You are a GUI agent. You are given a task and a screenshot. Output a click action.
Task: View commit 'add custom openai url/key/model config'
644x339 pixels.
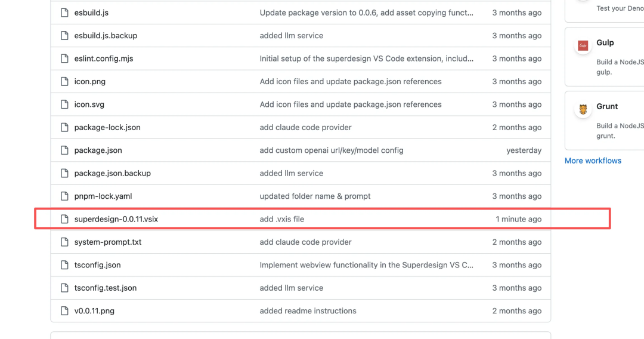pos(332,150)
